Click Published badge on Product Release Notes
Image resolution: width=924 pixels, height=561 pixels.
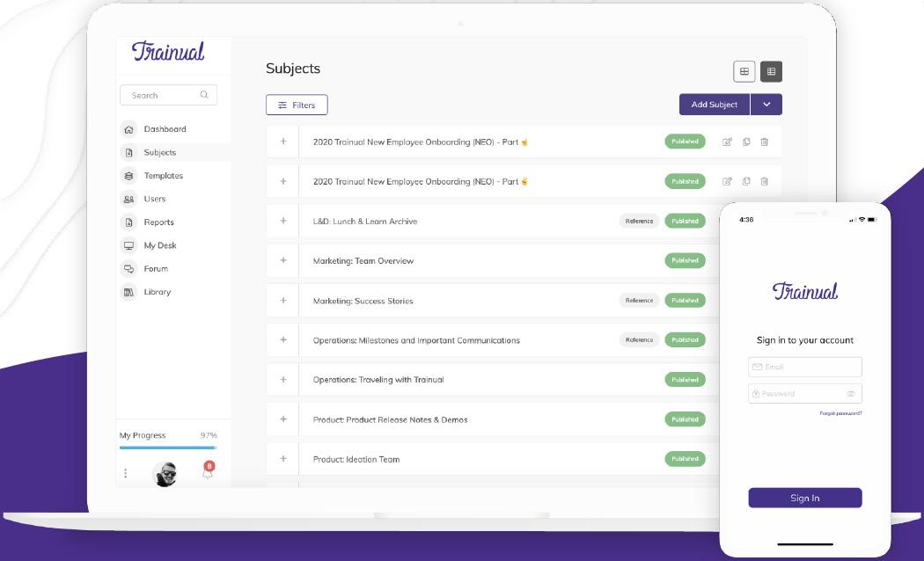[x=685, y=419]
